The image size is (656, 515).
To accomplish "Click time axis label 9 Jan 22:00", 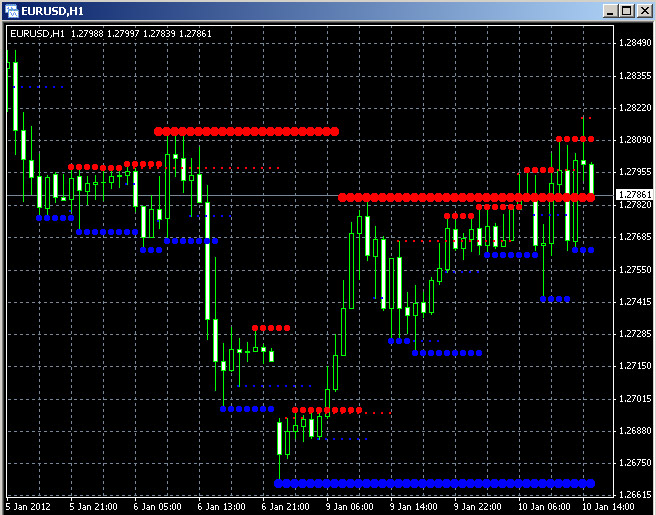I will [x=478, y=507].
